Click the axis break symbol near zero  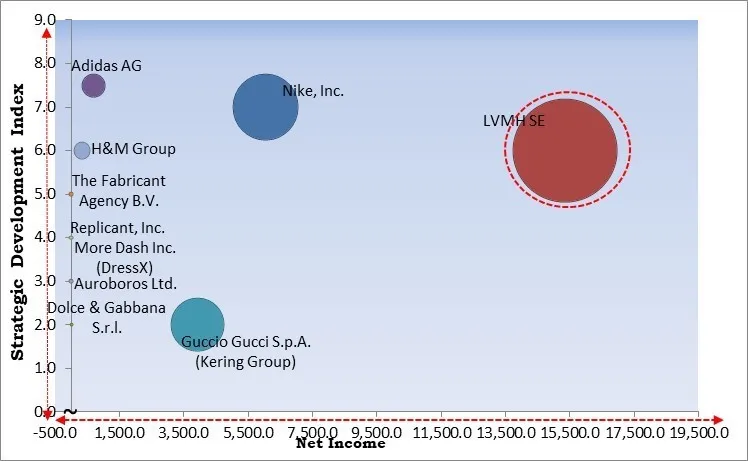coord(69,411)
